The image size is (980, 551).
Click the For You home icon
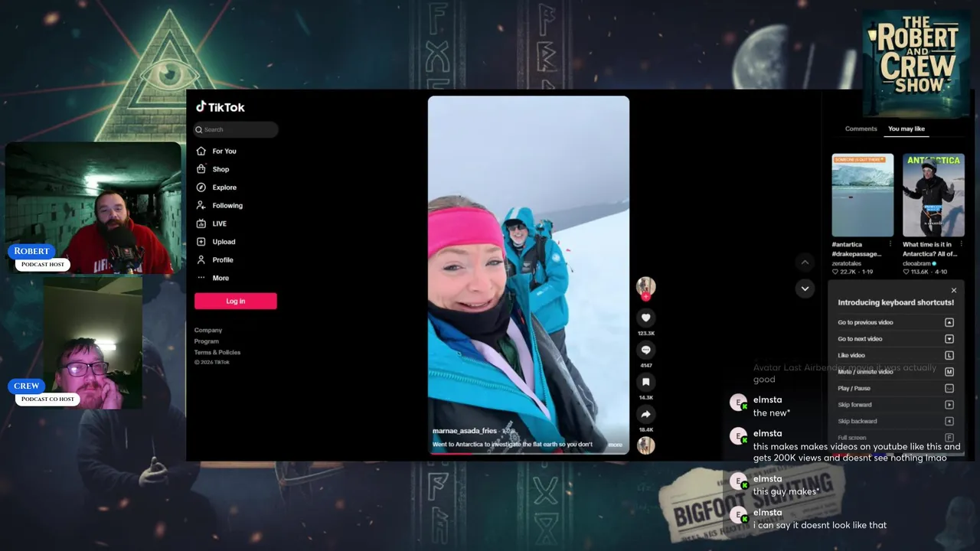(x=201, y=151)
